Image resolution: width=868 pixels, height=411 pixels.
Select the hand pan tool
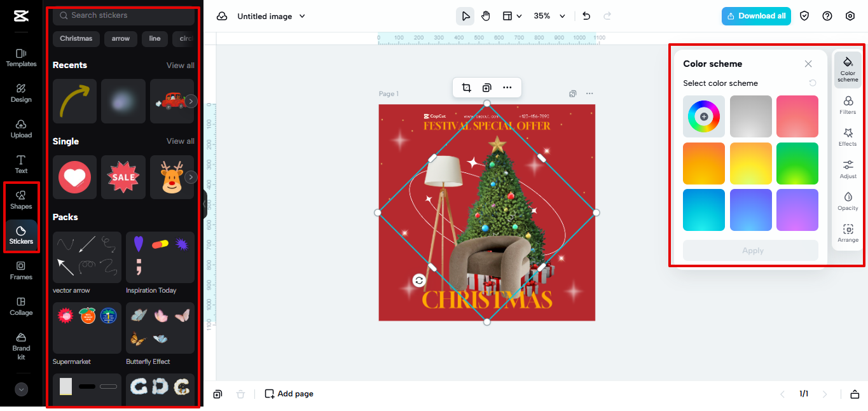(x=486, y=17)
